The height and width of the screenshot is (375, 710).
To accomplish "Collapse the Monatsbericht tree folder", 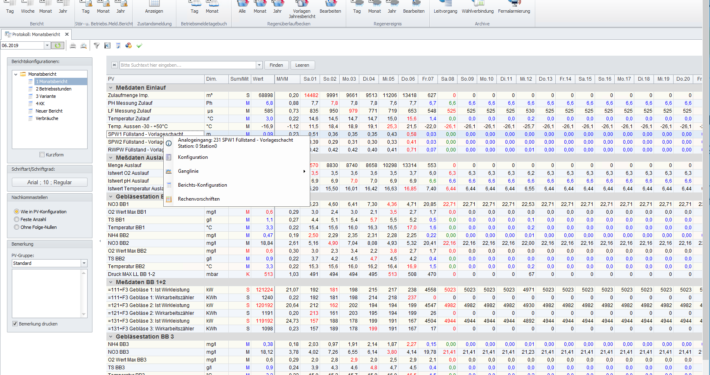I will [16, 74].
